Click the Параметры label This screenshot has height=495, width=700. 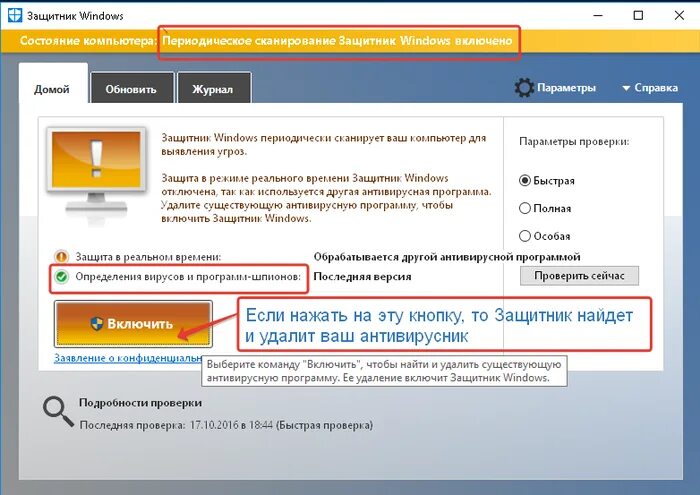566,87
